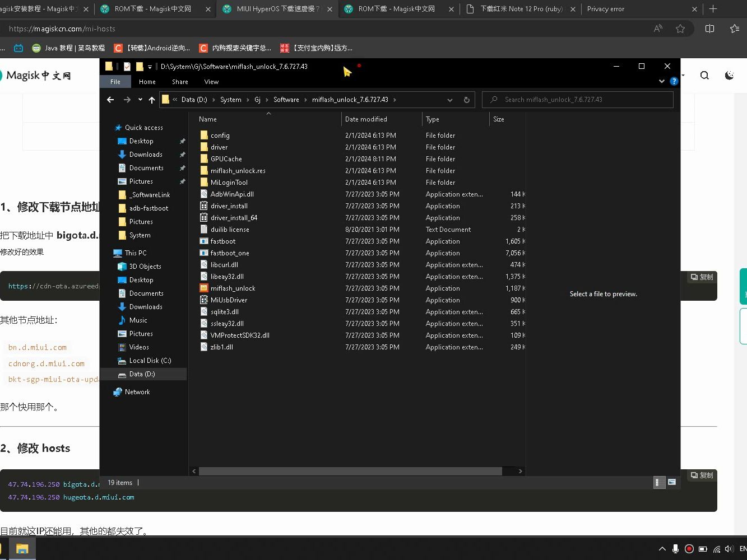Open the taskbar volume icon
Viewport: 747px width, 560px height.
pyautogui.click(x=729, y=549)
